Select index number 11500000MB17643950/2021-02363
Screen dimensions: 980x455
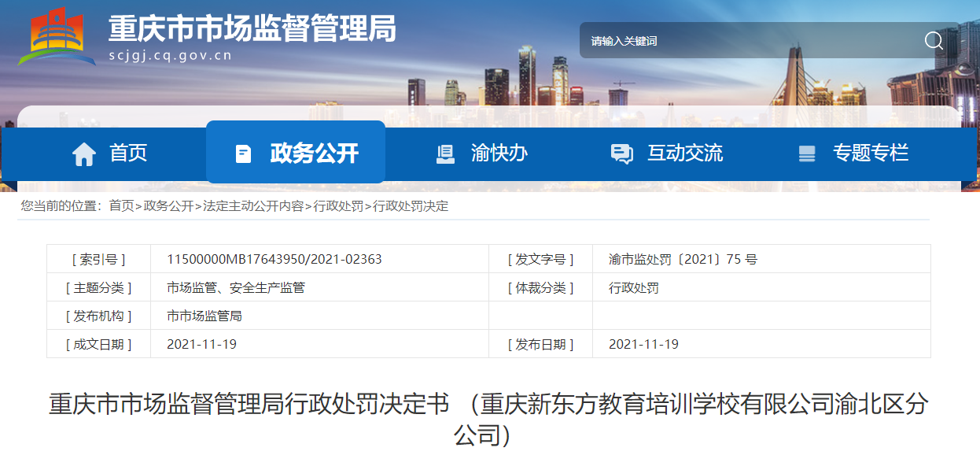coord(274,259)
